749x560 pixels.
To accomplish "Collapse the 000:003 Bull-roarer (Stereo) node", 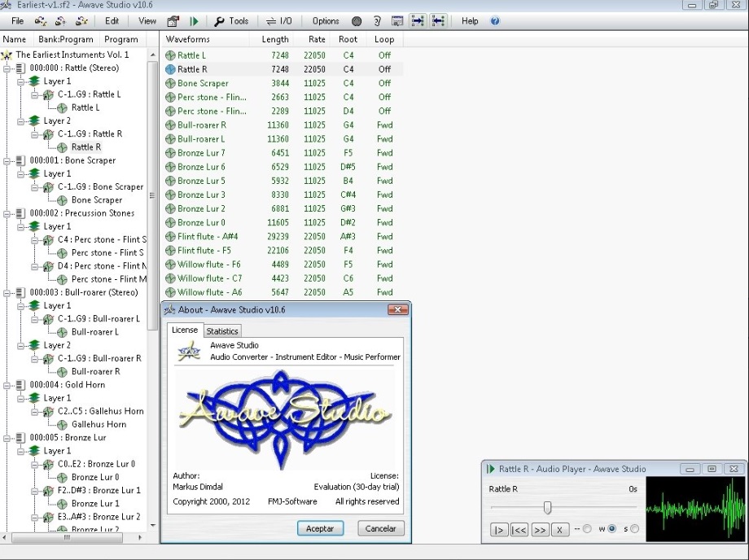I will tap(7, 292).
